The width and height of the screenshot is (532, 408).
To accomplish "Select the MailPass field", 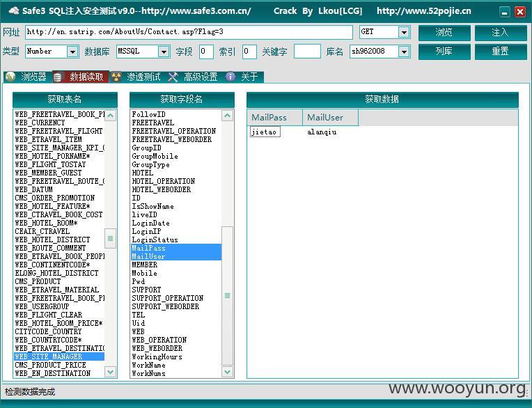I will (176, 248).
